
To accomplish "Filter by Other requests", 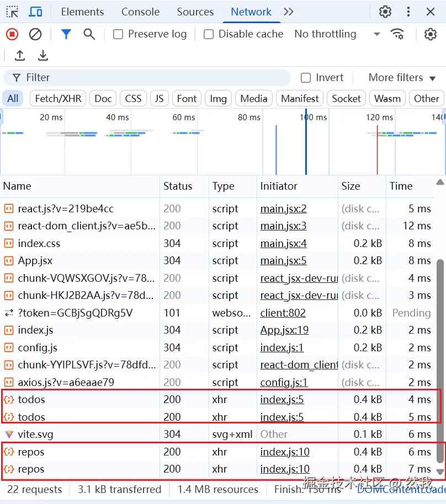I will 426,98.
